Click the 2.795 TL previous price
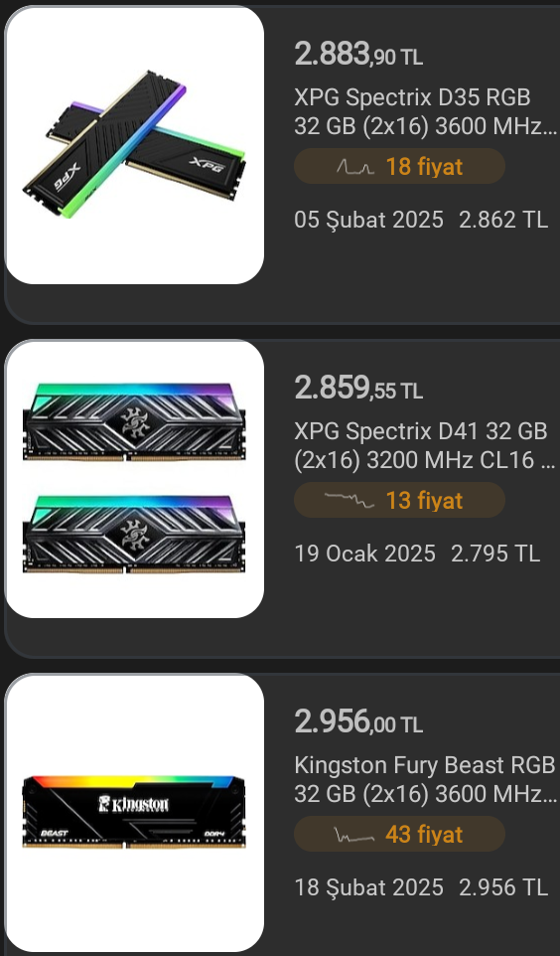The width and height of the screenshot is (560, 956). [495, 555]
